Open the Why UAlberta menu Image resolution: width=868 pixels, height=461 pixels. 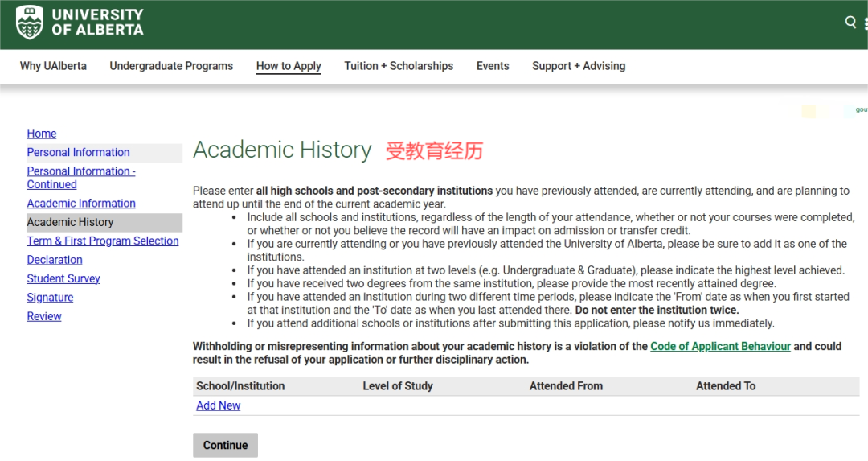click(x=53, y=66)
